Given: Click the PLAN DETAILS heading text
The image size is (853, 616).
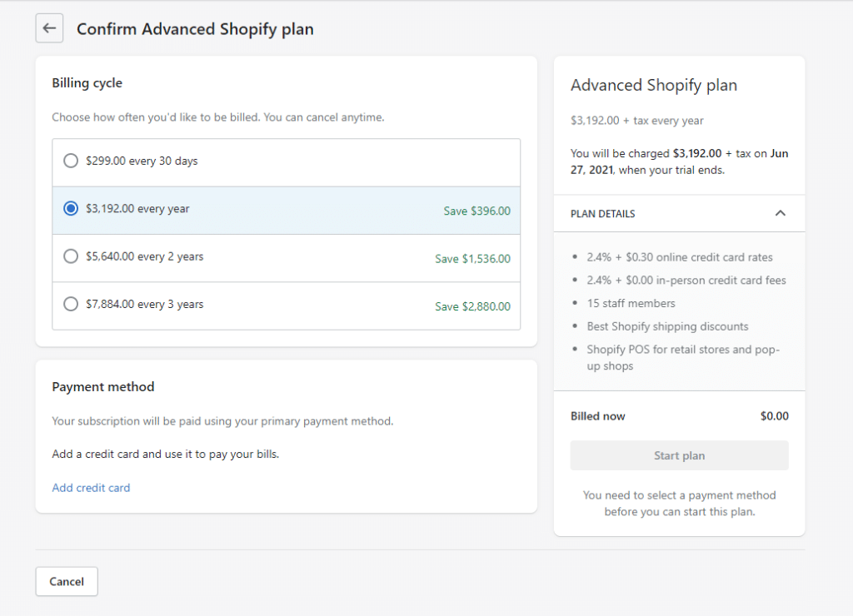Looking at the screenshot, I should pyautogui.click(x=603, y=214).
